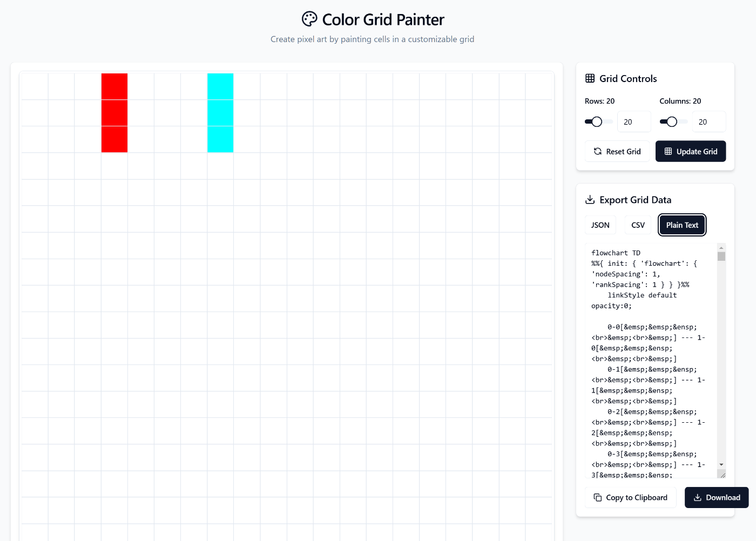Click the Reset Grid button
Viewport: 756px width, 541px height.
coord(617,151)
